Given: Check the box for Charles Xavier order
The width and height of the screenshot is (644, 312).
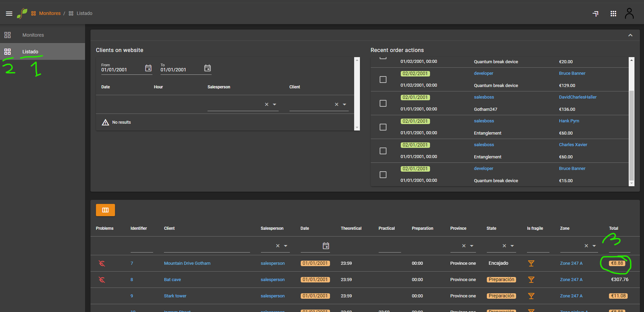Looking at the screenshot, I should 383,151.
